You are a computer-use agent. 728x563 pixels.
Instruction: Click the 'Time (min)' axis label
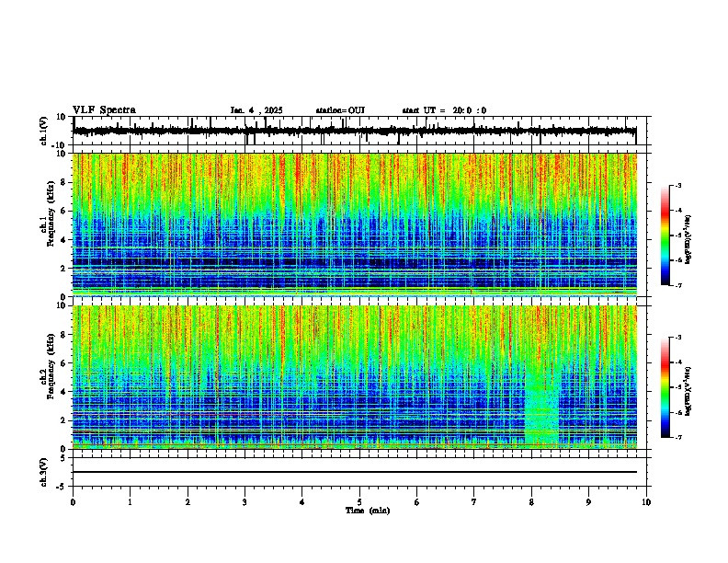368,511
